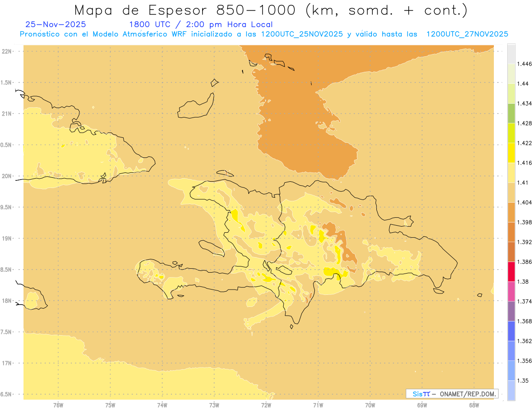Click the colorbar value '1.392'
This screenshot has width=532, height=411.
(525, 242)
